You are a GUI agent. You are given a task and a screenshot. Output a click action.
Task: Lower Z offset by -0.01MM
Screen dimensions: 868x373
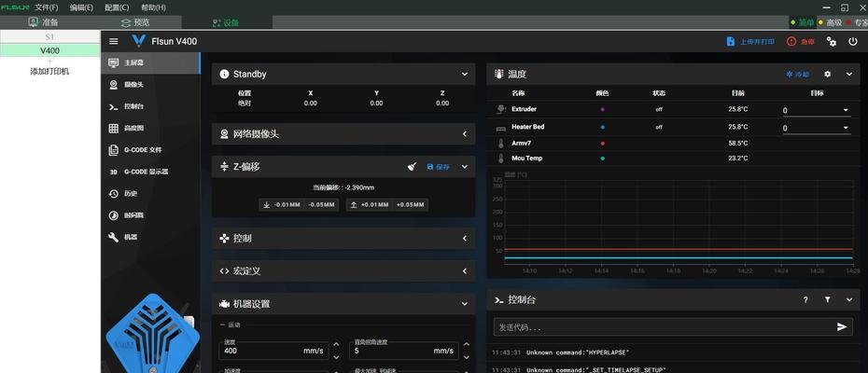pos(282,205)
